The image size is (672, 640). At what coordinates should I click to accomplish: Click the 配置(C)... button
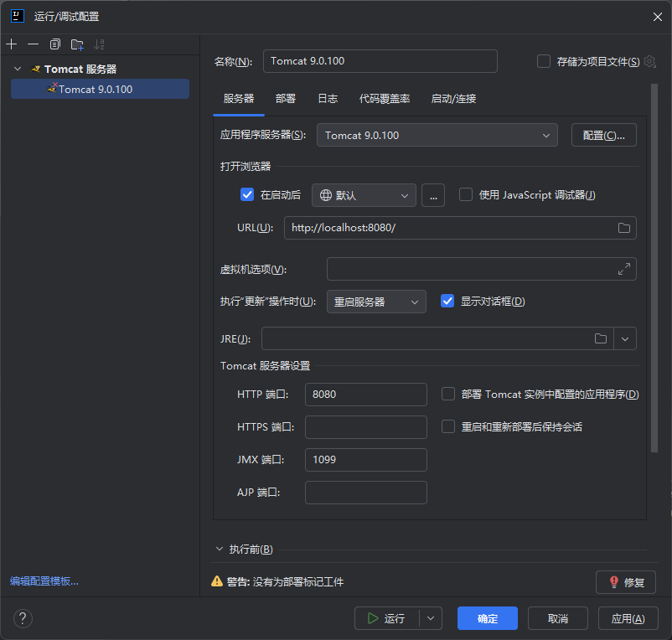point(604,136)
